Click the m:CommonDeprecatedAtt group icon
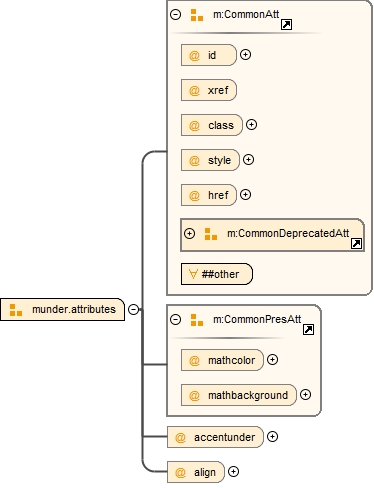 click(211, 234)
